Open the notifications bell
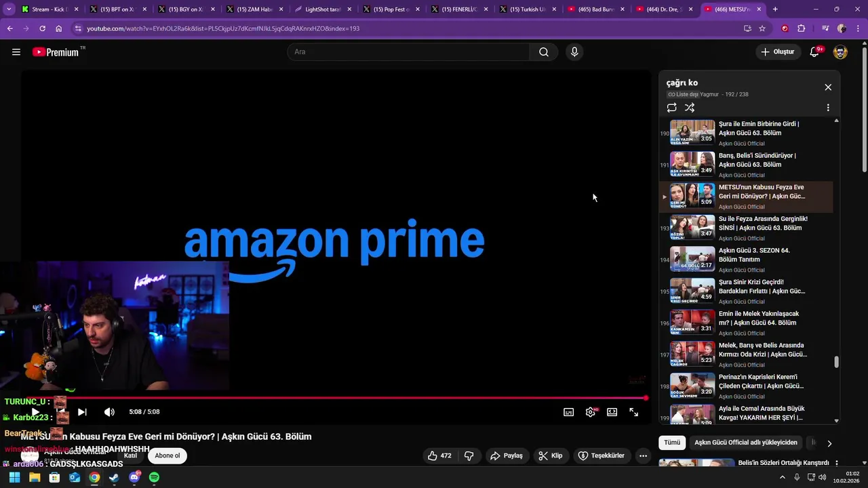868x488 pixels. tap(814, 52)
